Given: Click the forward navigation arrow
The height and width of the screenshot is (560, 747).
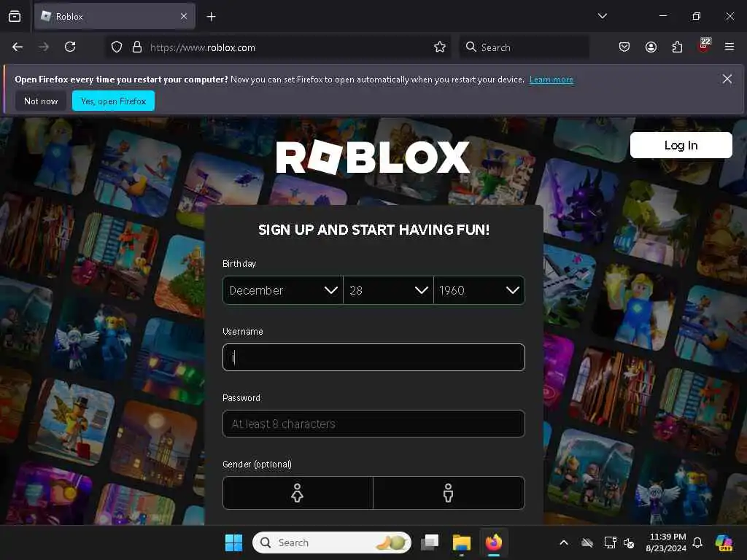Looking at the screenshot, I should [x=44, y=47].
